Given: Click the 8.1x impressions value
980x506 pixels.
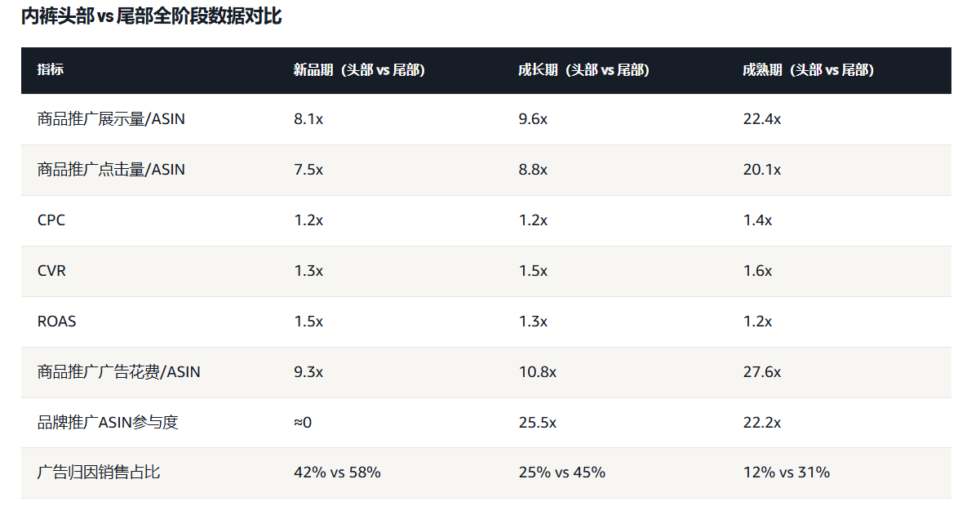Looking at the screenshot, I should pyautogui.click(x=308, y=119).
